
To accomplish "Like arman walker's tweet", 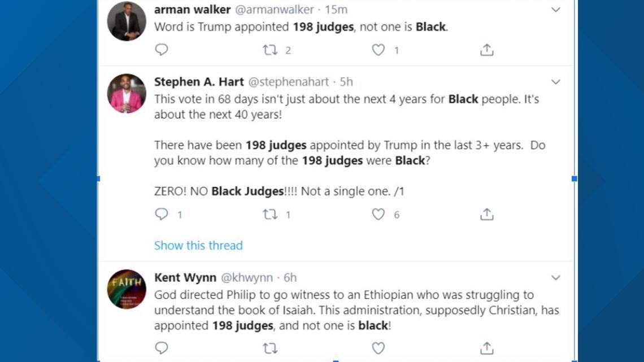I will click(378, 50).
